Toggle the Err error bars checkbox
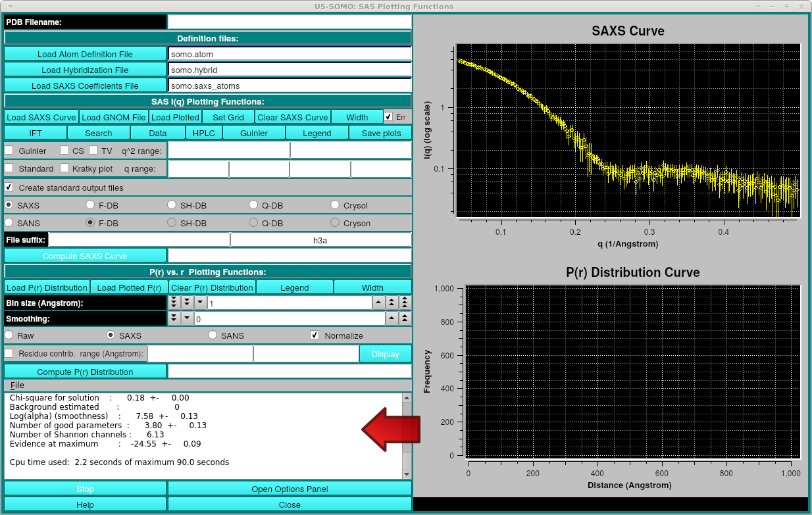 tap(389, 117)
